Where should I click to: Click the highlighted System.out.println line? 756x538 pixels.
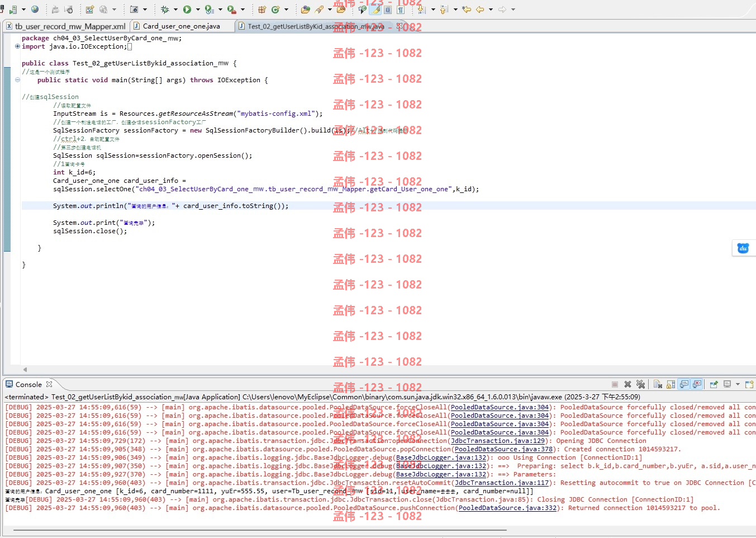coord(389,206)
